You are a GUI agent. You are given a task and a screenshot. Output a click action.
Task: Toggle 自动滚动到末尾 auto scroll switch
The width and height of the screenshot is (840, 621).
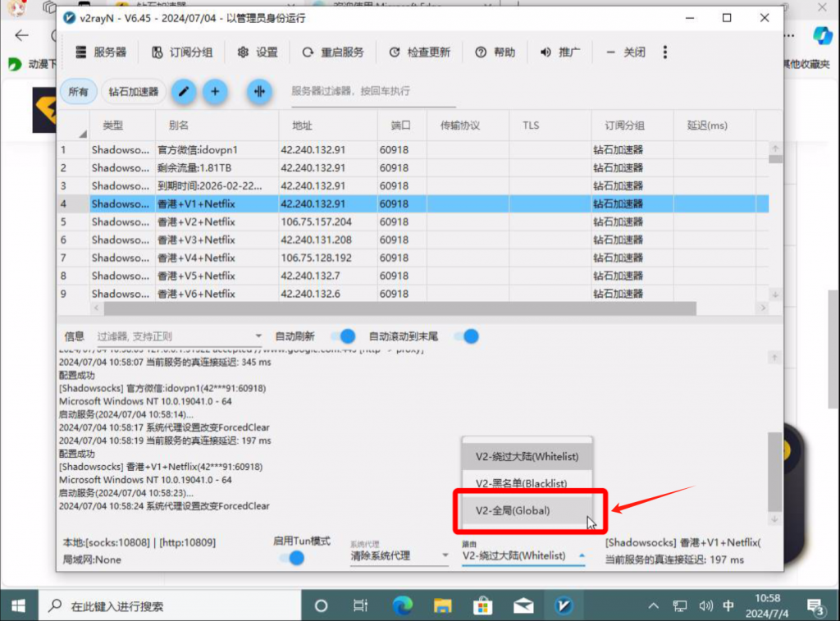(x=466, y=336)
